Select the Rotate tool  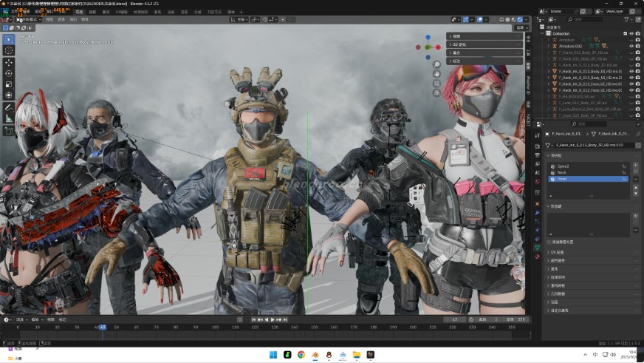pos(9,73)
